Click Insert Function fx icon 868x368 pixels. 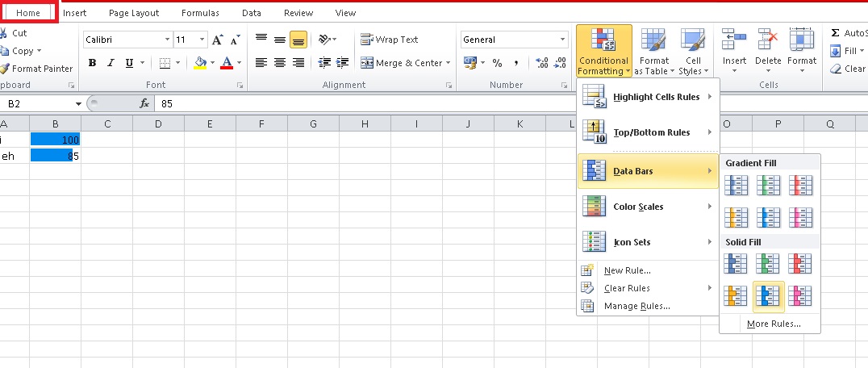(144, 103)
